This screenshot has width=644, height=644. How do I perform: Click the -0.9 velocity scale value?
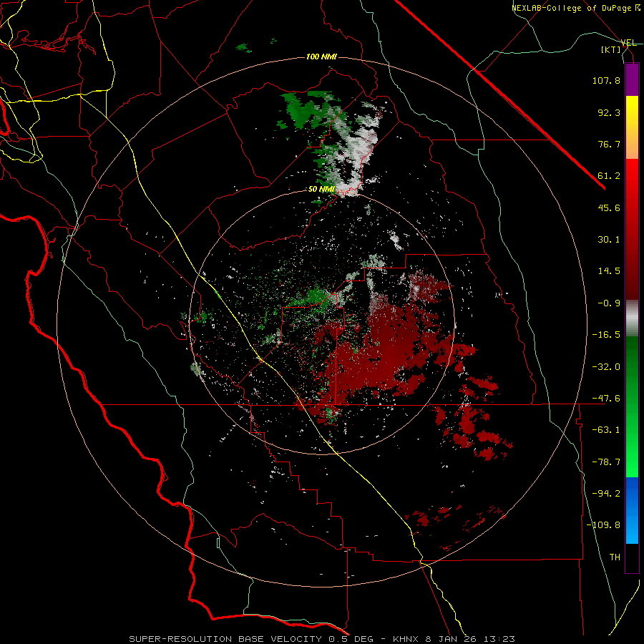pyautogui.click(x=609, y=303)
